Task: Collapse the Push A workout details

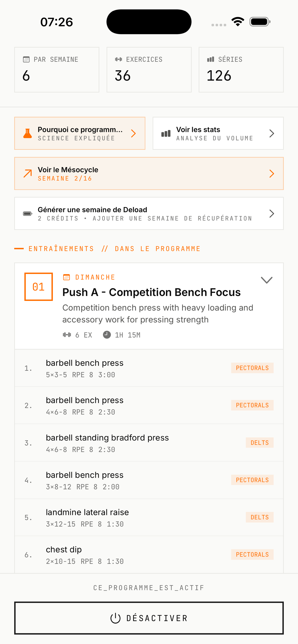Action: pos(266,280)
